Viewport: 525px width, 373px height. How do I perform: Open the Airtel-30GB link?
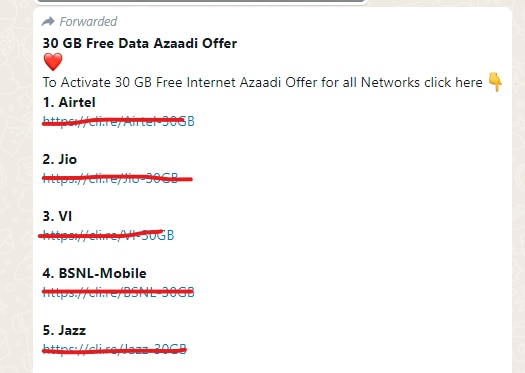click(x=119, y=121)
